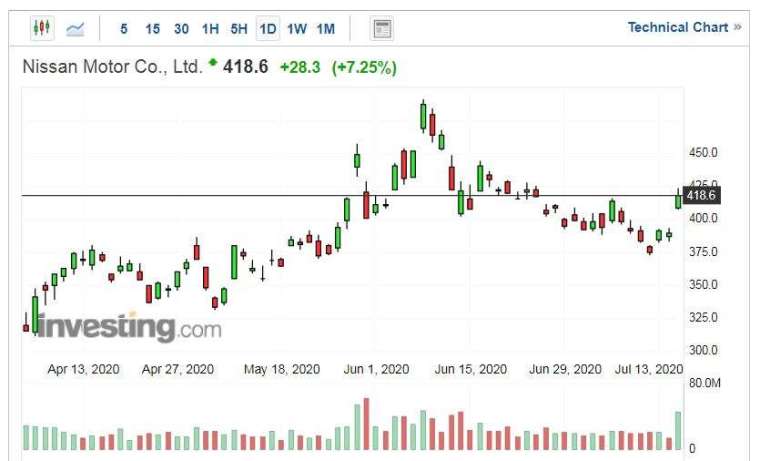Click the Jun 29, 2020 date label
760x461 pixels.
(x=565, y=369)
